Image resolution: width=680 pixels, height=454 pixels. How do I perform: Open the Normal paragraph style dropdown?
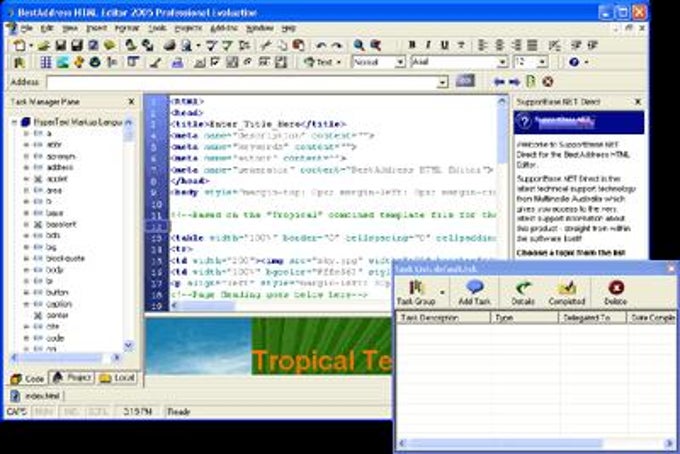click(x=400, y=62)
